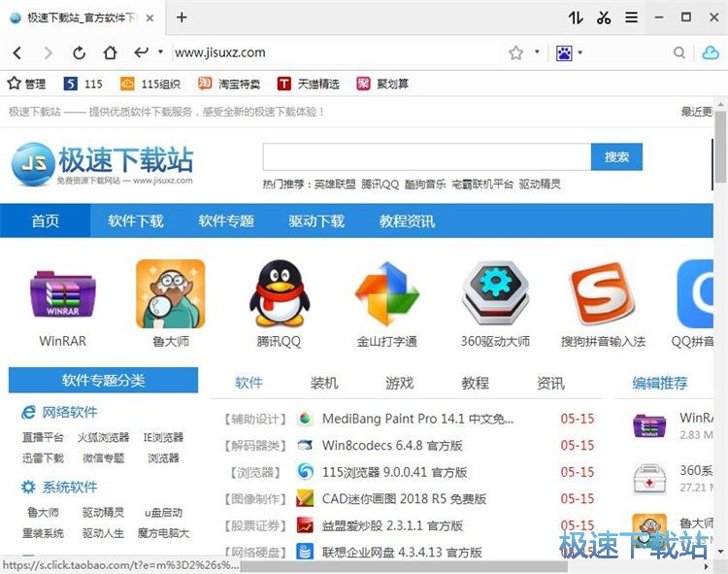Open the u盘启动 topic link
This screenshot has height=574, width=728.
pyautogui.click(x=163, y=513)
